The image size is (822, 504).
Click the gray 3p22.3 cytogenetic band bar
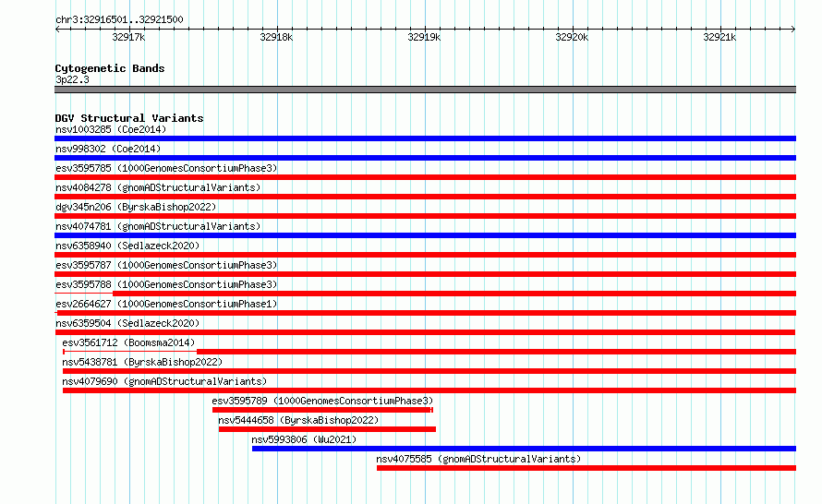tap(425, 90)
